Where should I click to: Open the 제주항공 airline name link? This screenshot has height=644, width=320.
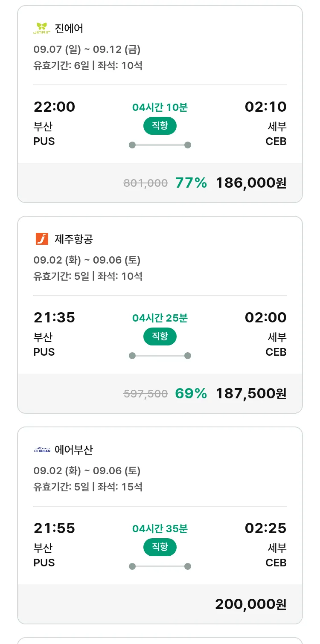coord(74,239)
